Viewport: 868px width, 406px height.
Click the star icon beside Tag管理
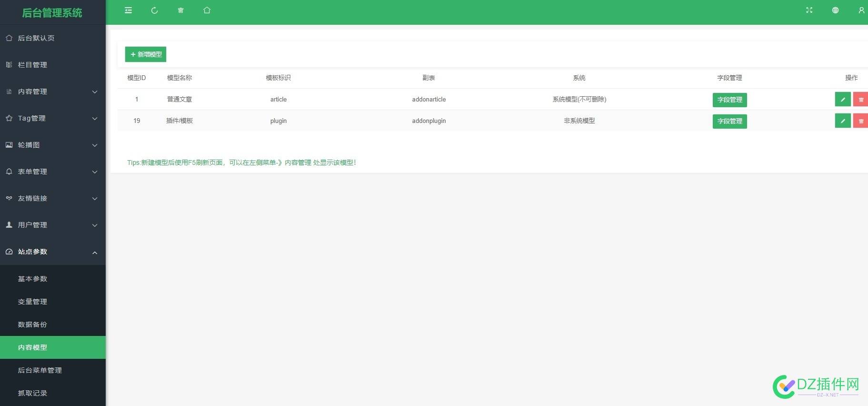click(9, 118)
